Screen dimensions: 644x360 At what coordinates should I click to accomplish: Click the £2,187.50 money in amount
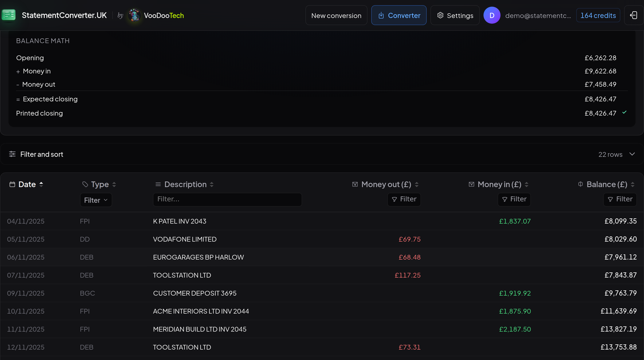[515, 329]
